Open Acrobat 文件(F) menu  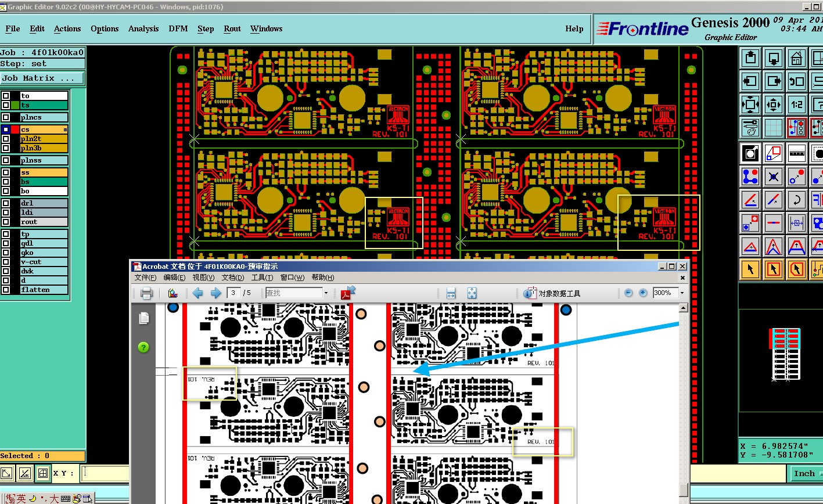click(x=145, y=278)
